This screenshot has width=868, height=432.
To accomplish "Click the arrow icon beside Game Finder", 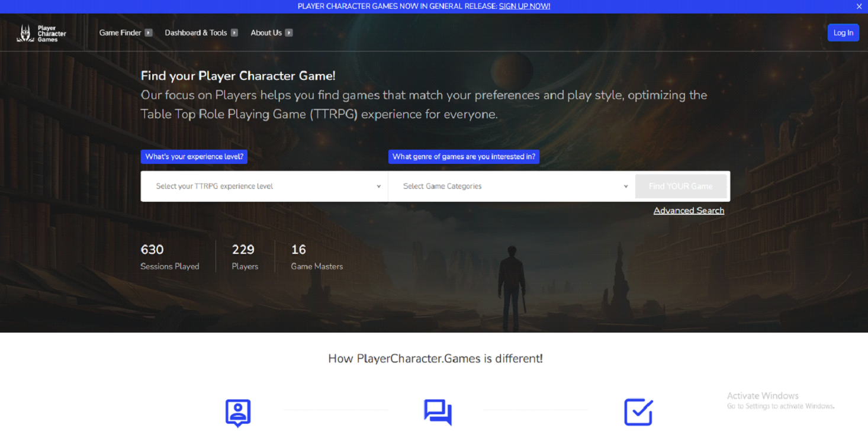I will tap(149, 33).
